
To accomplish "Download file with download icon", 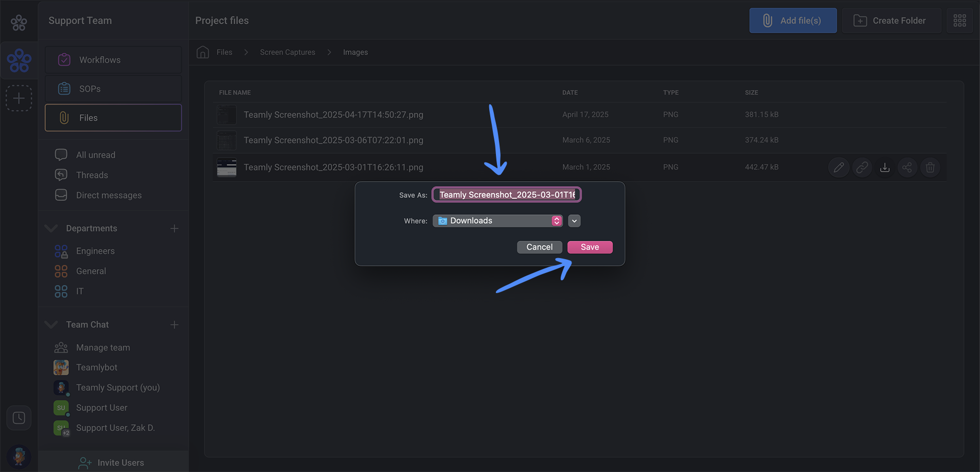I will [x=885, y=167].
